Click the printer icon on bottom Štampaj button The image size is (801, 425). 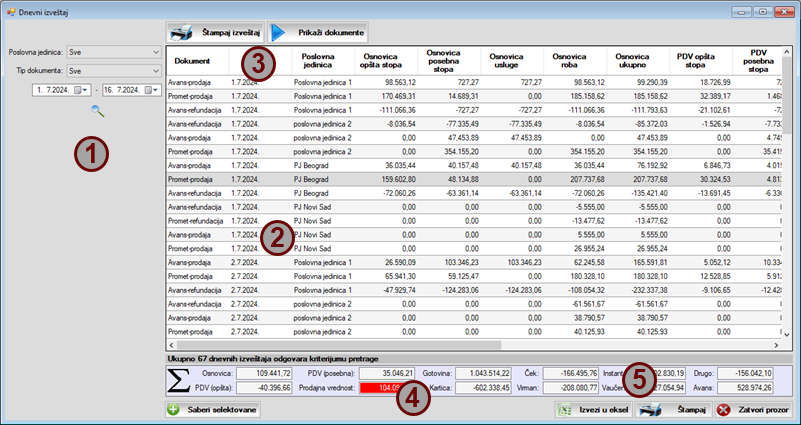tap(651, 410)
